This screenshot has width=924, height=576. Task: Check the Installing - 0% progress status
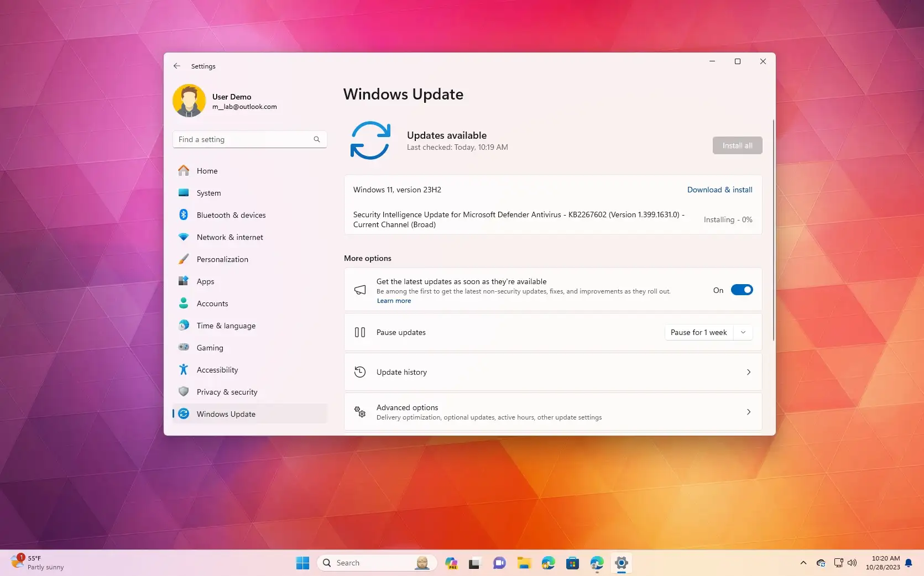coord(728,219)
